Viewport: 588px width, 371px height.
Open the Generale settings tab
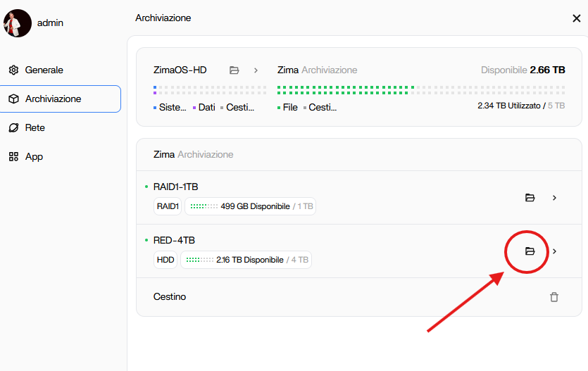point(44,70)
